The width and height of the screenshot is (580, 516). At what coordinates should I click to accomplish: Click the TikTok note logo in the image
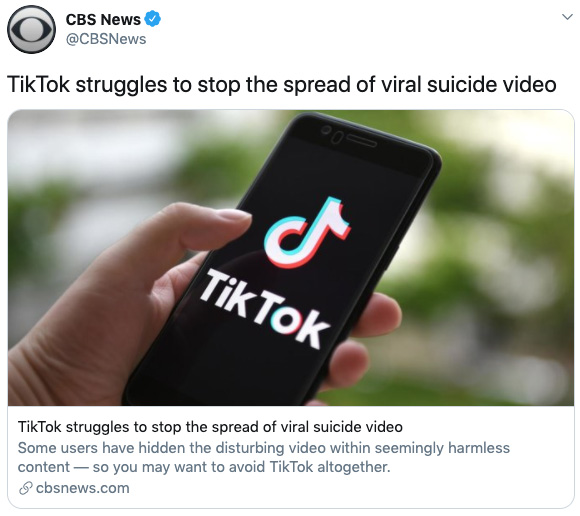306,233
